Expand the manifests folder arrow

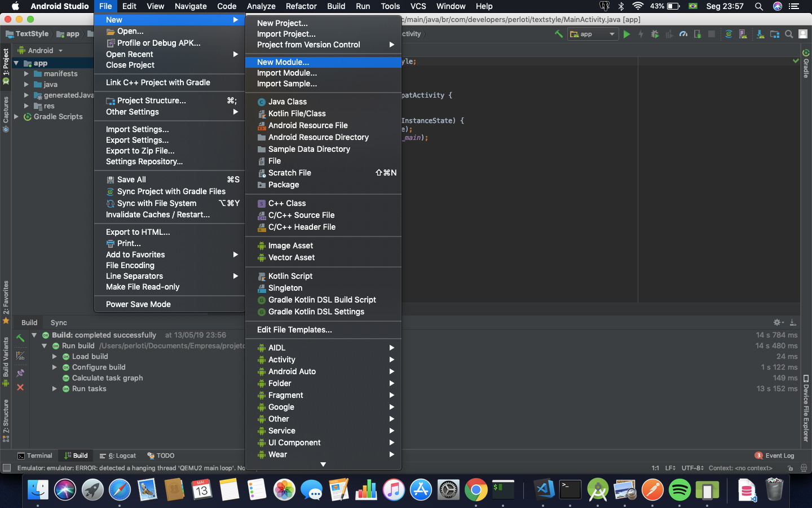point(27,74)
